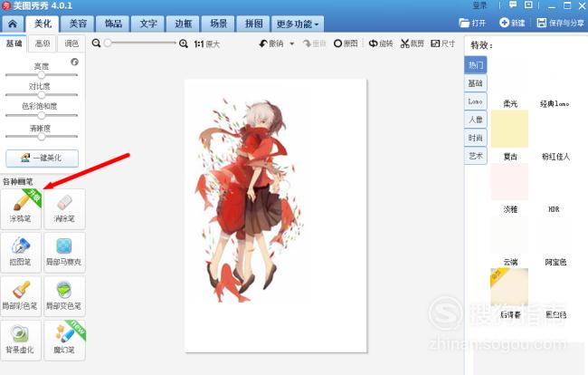This screenshot has width=588, height=375.
Task: Choose the 局部马赛克 mosaic tool
Action: coord(64,252)
